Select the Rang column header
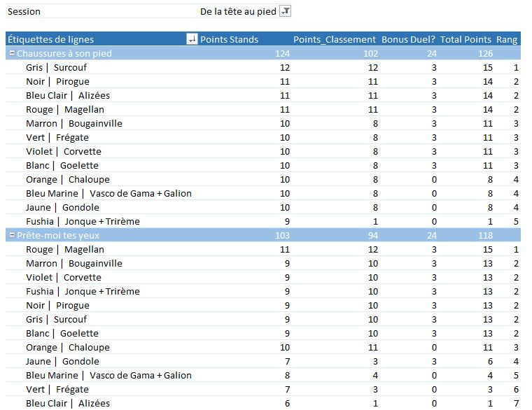 click(x=507, y=39)
